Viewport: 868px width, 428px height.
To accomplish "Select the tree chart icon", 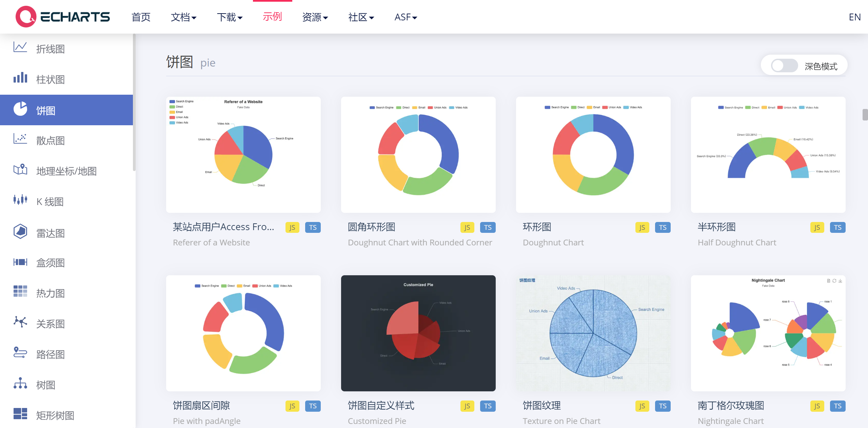I will [x=20, y=383].
